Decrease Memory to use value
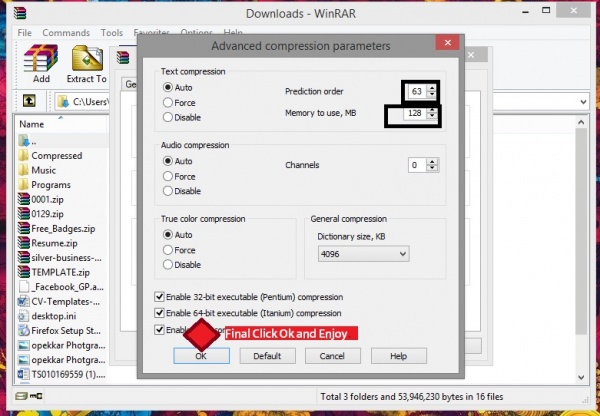This screenshot has width=600, height=416. (x=432, y=116)
